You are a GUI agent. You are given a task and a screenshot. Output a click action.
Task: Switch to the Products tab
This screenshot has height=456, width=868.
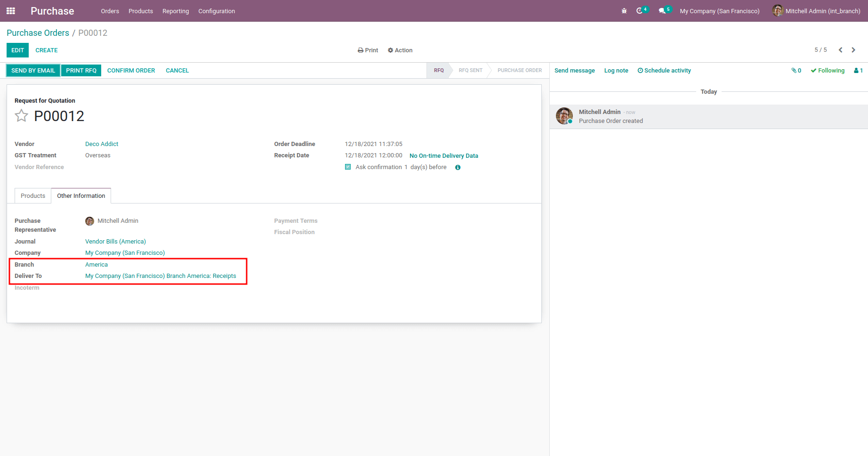pyautogui.click(x=33, y=196)
